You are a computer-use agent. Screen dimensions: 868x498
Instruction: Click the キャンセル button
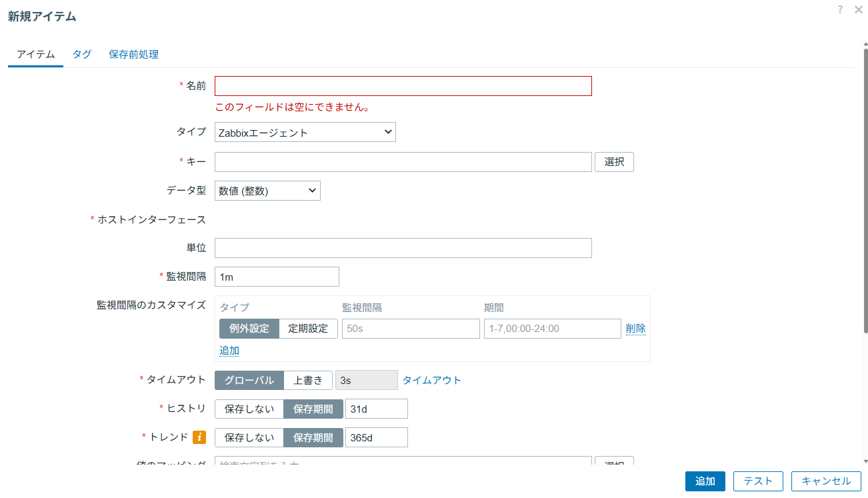(826, 481)
